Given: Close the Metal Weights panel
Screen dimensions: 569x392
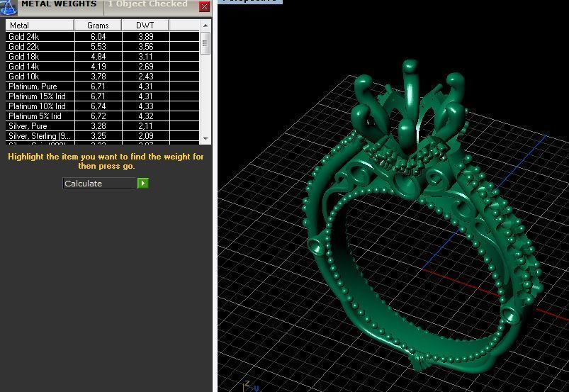Looking at the screenshot, I should point(204,7).
